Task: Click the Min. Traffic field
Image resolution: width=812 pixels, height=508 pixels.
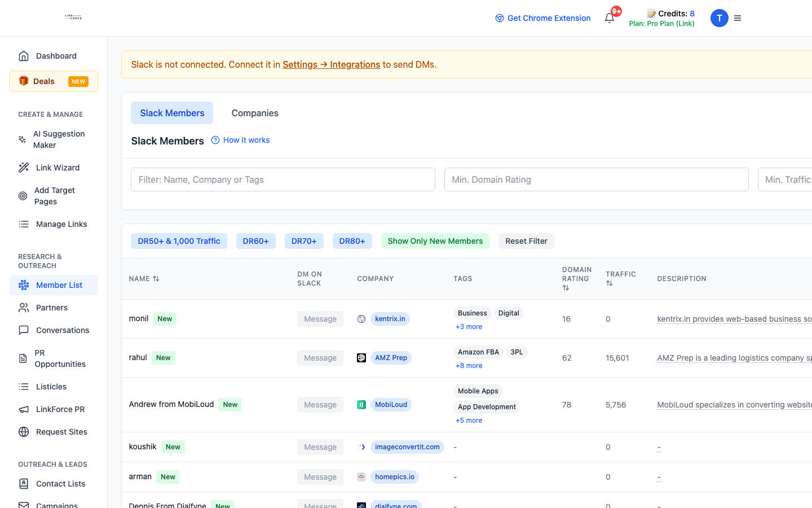Action: pos(785,179)
